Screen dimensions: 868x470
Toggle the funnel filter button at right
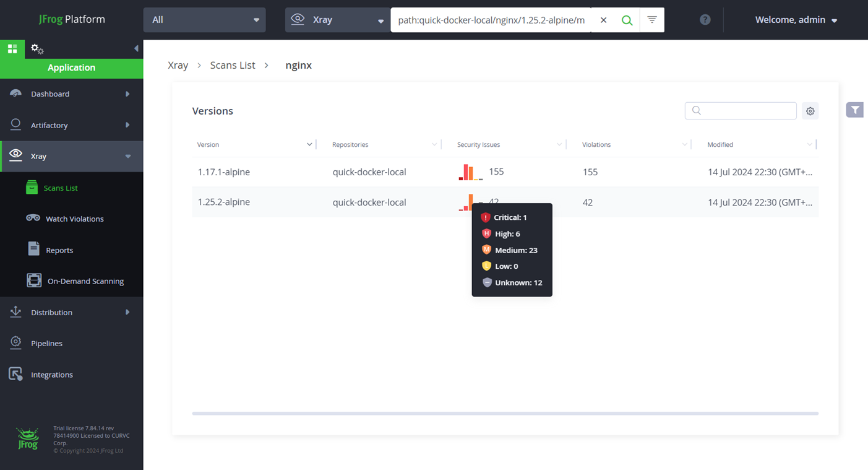(854, 110)
